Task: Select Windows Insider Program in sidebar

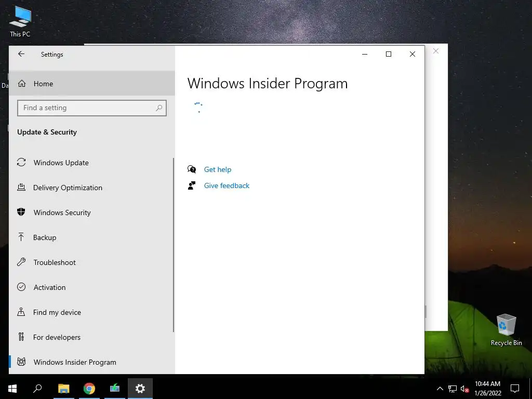Action: (91, 362)
